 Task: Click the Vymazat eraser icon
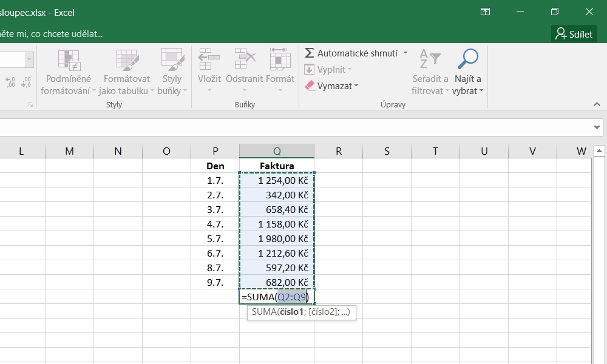click(x=310, y=86)
